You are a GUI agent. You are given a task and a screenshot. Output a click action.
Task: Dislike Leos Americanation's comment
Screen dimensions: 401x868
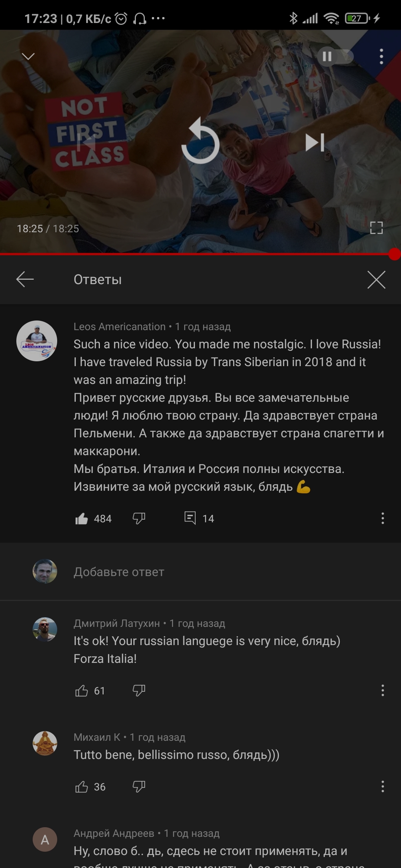(x=139, y=518)
